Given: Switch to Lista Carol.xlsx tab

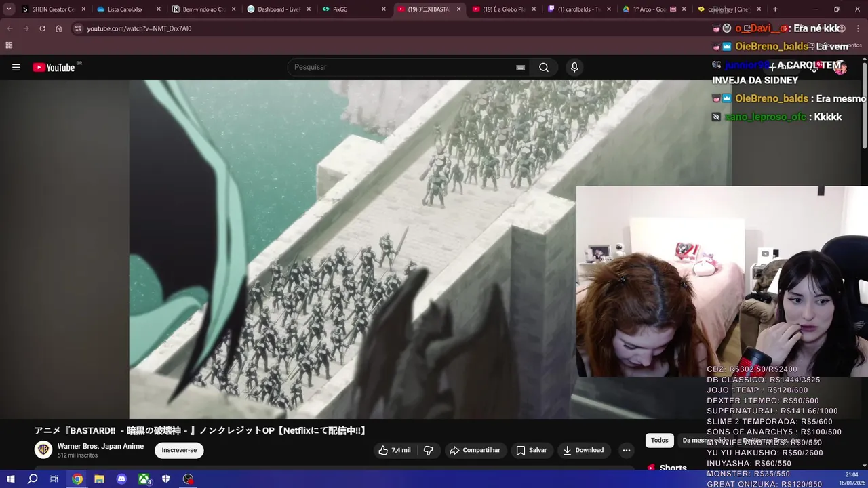Looking at the screenshot, I should [x=128, y=9].
